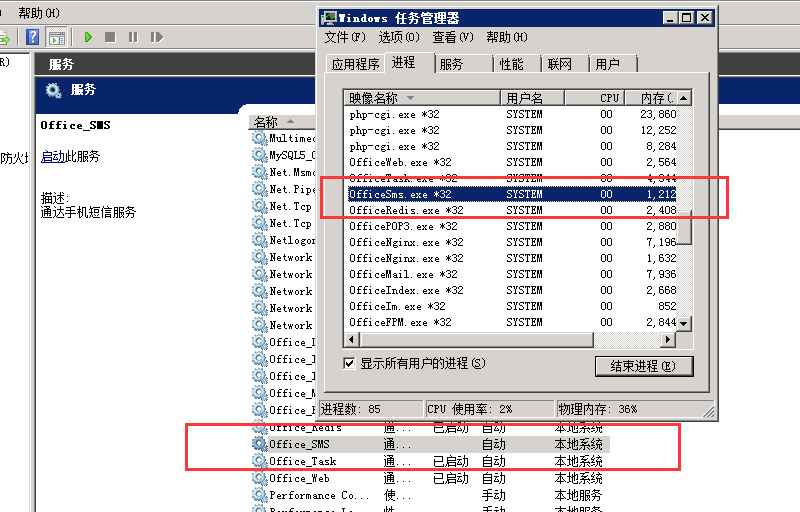
Task: Open the blue Help question mark icon
Action: [32, 37]
